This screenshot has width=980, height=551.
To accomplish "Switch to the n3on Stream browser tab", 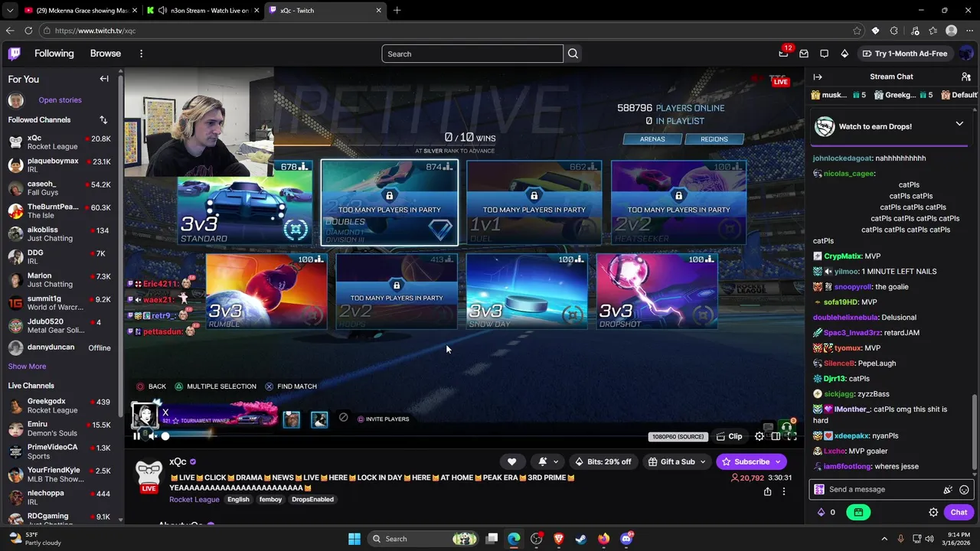I will 203,10.
